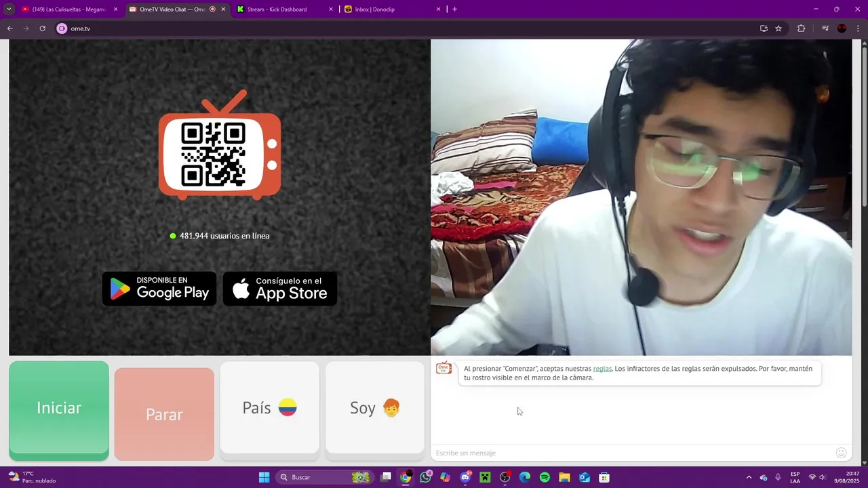Expand the tab search dropdown arrow
The height and width of the screenshot is (488, 868).
click(x=9, y=9)
